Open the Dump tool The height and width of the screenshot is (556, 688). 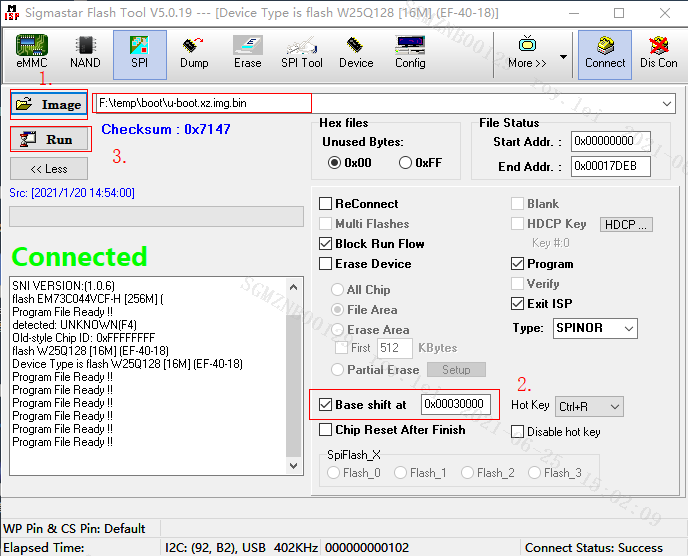coord(194,53)
